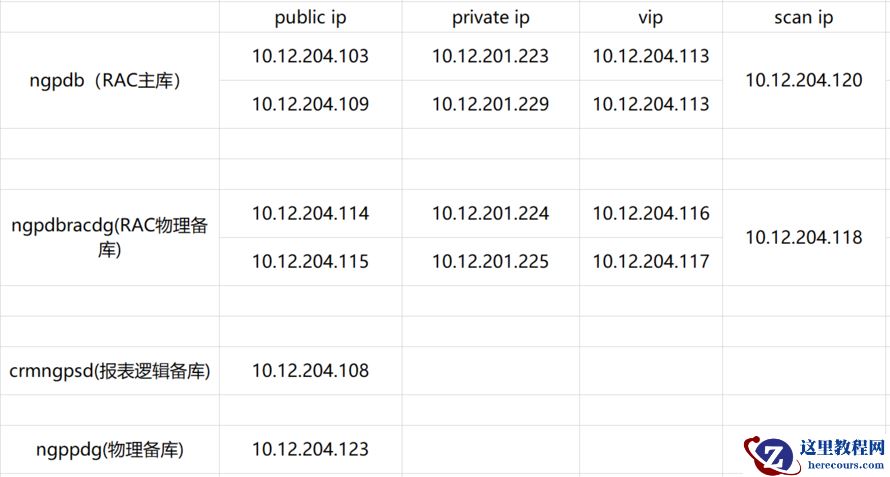Image resolution: width=890 pixels, height=477 pixels.
Task: Select scan ip cell 10.12.204.118
Action: coord(804,238)
